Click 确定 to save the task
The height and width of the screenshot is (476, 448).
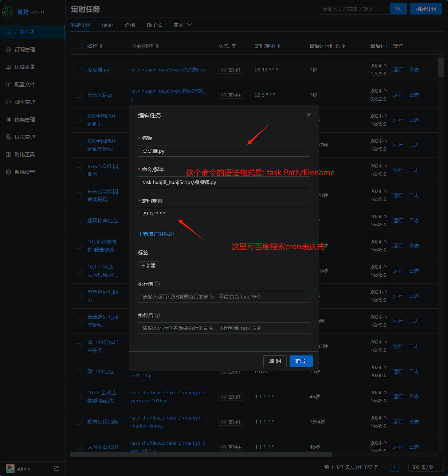click(301, 361)
